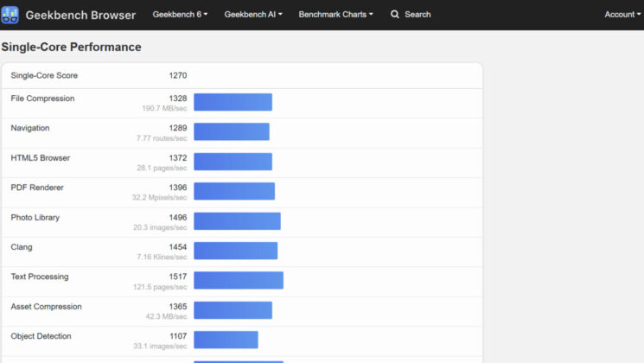Open the Account dropdown menu

pyautogui.click(x=622, y=15)
